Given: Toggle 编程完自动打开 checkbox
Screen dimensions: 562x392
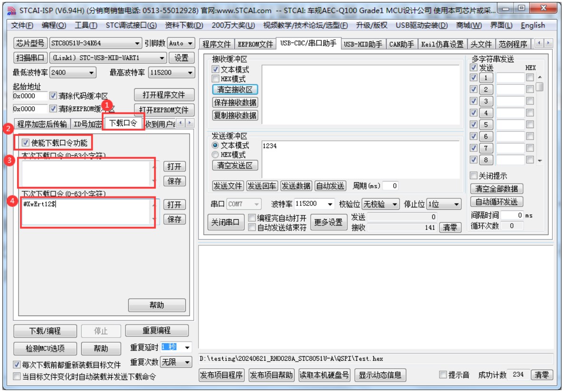Looking at the screenshot, I should click(252, 218).
